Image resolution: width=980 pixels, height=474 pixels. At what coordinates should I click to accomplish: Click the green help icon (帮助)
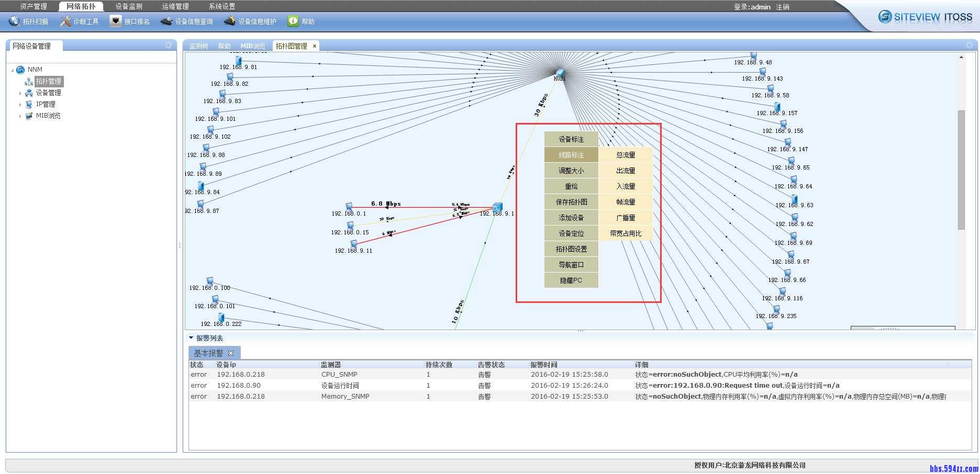293,21
